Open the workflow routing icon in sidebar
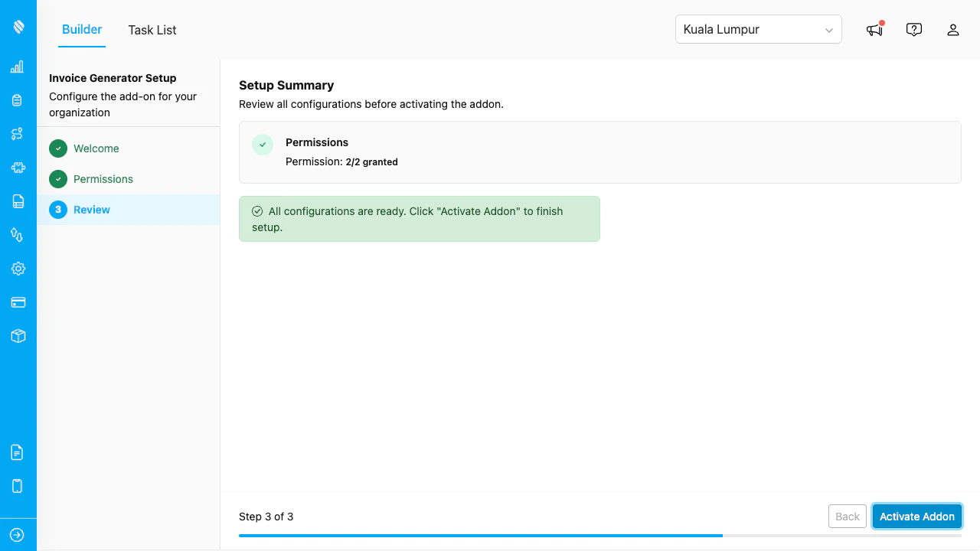This screenshot has width=980, height=551. tap(17, 133)
